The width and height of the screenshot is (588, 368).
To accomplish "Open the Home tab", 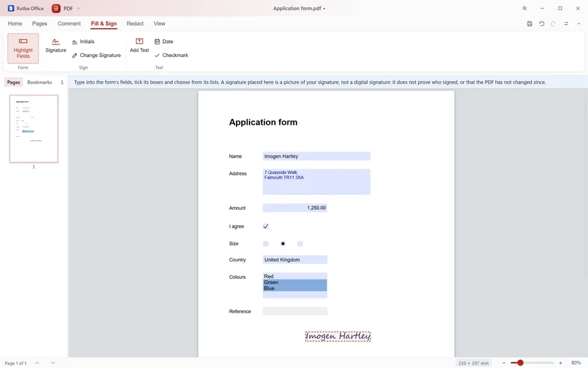I will coord(15,24).
